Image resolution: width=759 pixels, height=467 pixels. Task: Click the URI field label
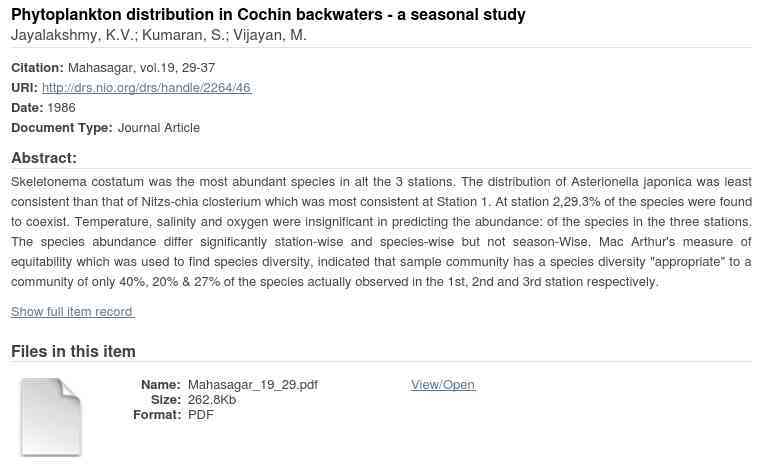[x=24, y=88]
